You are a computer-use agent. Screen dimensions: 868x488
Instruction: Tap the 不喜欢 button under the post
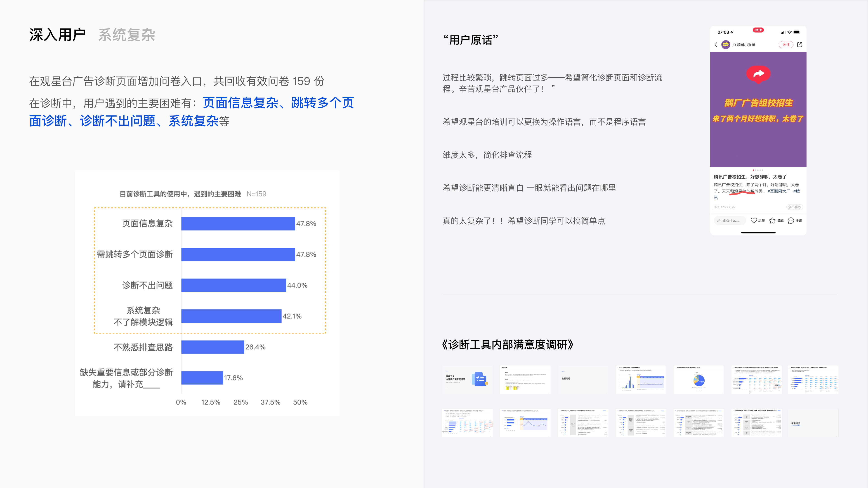click(795, 207)
